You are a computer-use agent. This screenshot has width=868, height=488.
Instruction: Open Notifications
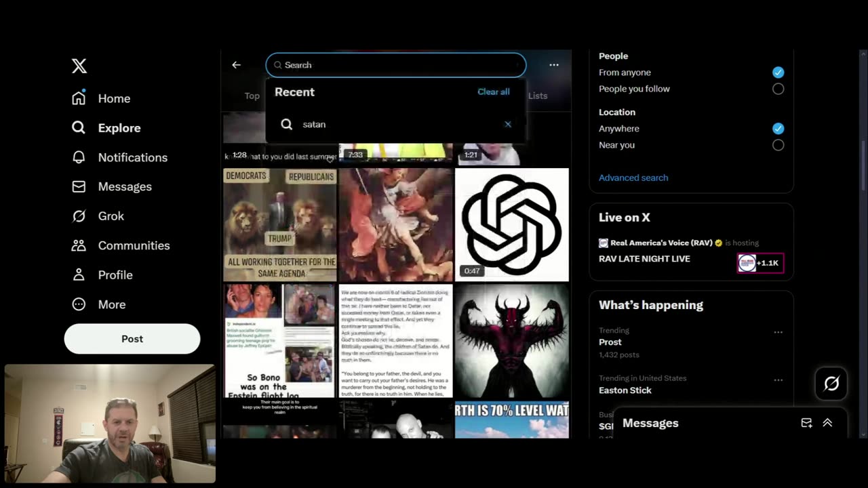pyautogui.click(x=119, y=157)
